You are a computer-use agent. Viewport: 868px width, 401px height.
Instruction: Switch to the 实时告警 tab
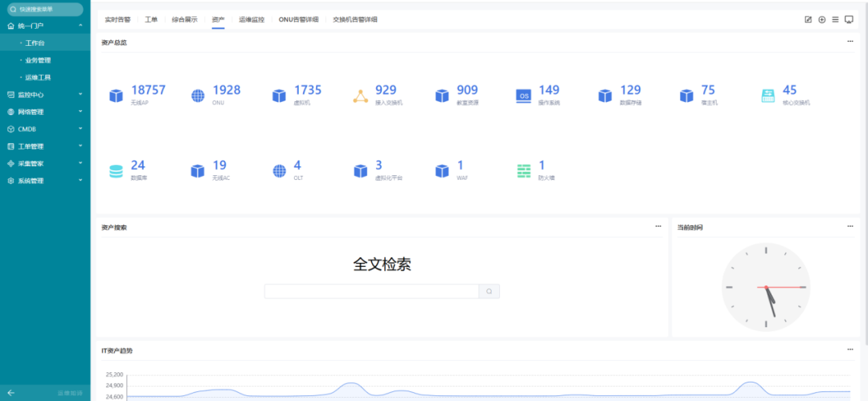[x=117, y=19]
